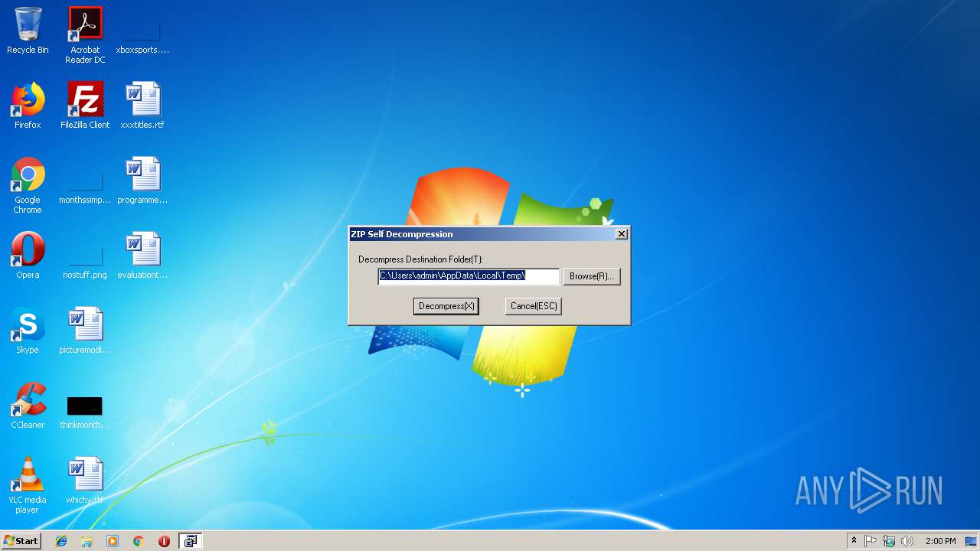Click the Decompress(X) button
Image resolution: width=980 pixels, height=551 pixels.
tap(446, 306)
